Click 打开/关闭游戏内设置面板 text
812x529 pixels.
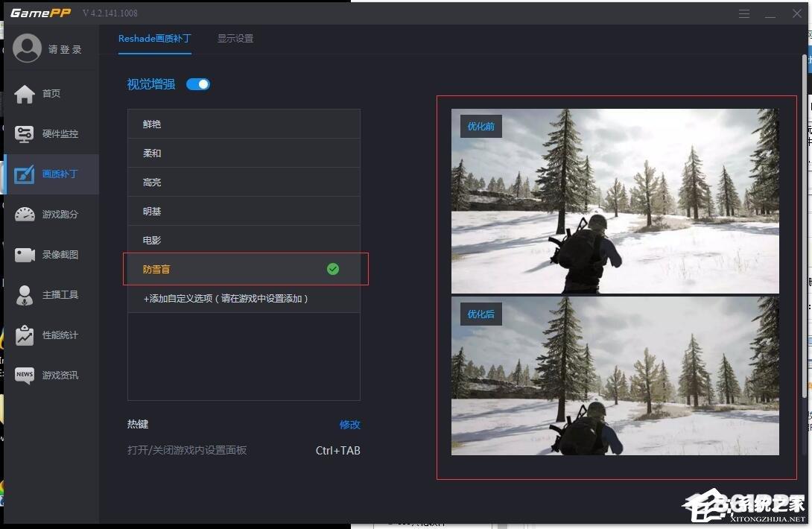coord(187,450)
